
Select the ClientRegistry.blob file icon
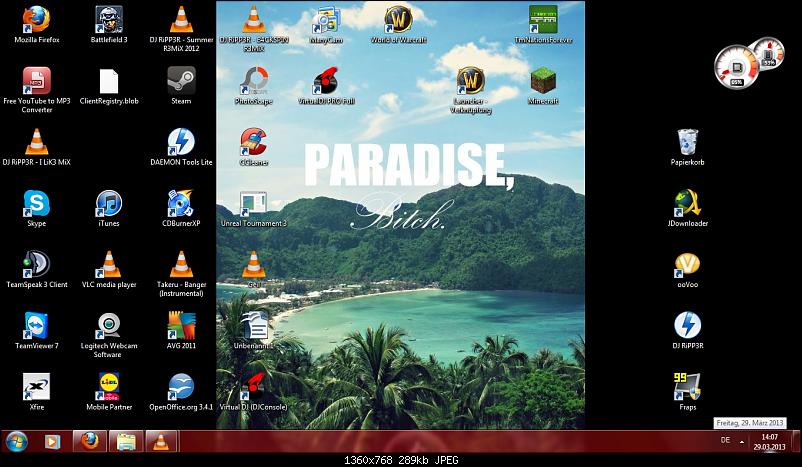[108, 82]
